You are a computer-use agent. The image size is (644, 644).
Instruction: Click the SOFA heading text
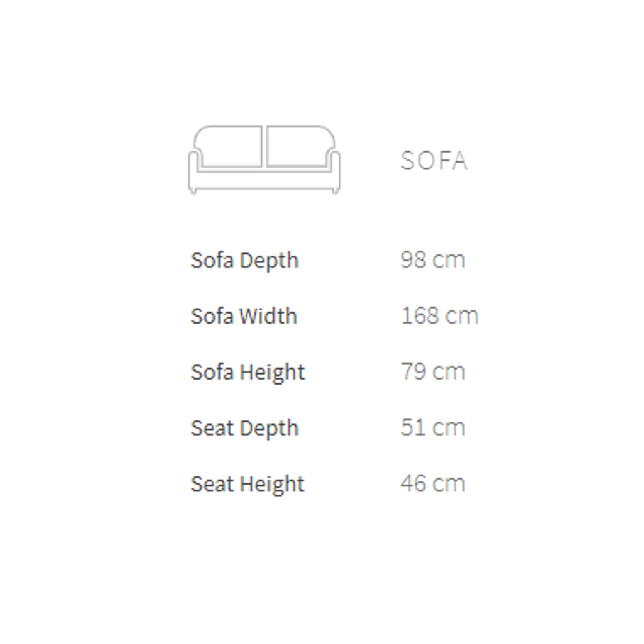pos(434,160)
